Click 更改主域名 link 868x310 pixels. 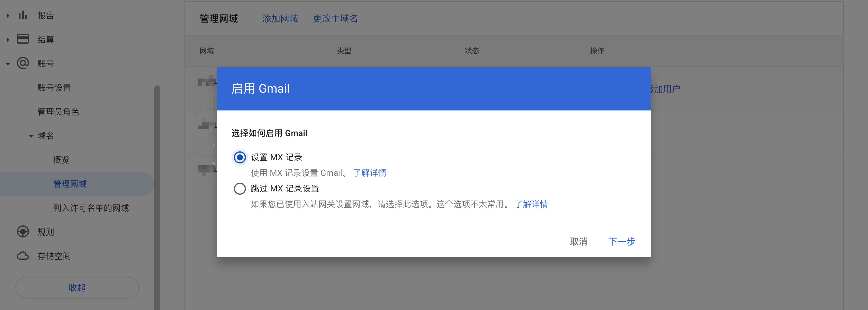pos(335,19)
